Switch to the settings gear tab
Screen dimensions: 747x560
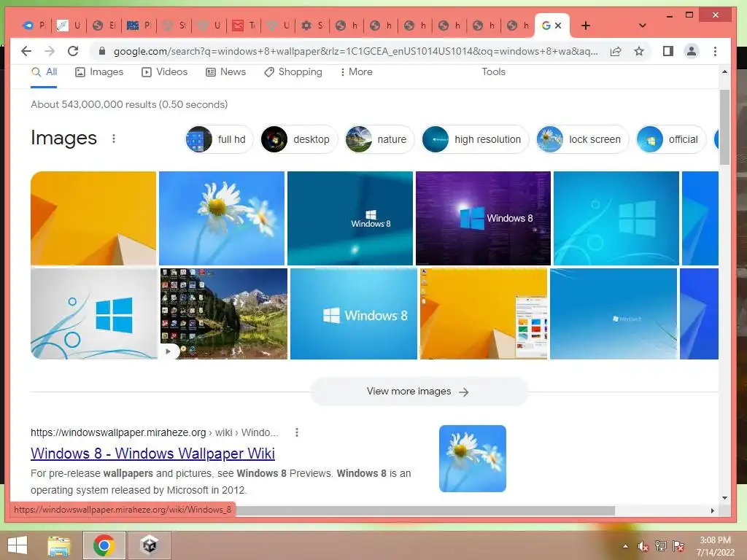click(312, 26)
